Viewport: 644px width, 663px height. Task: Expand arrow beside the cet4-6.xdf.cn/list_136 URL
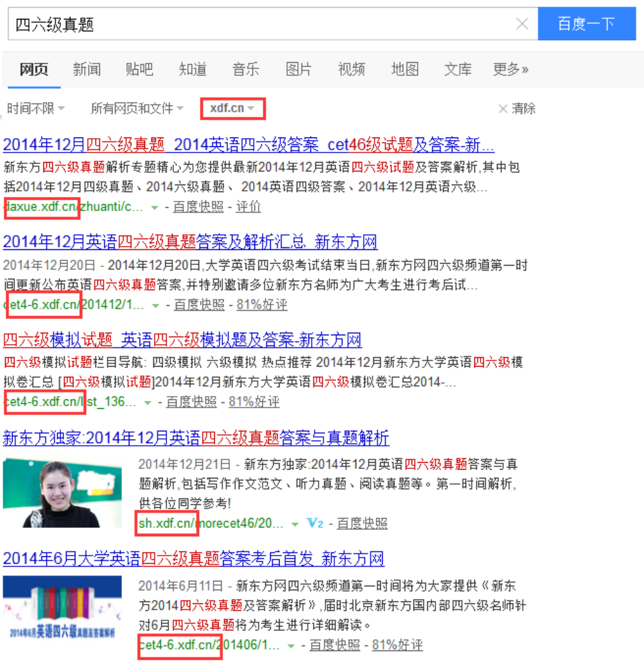[147, 402]
